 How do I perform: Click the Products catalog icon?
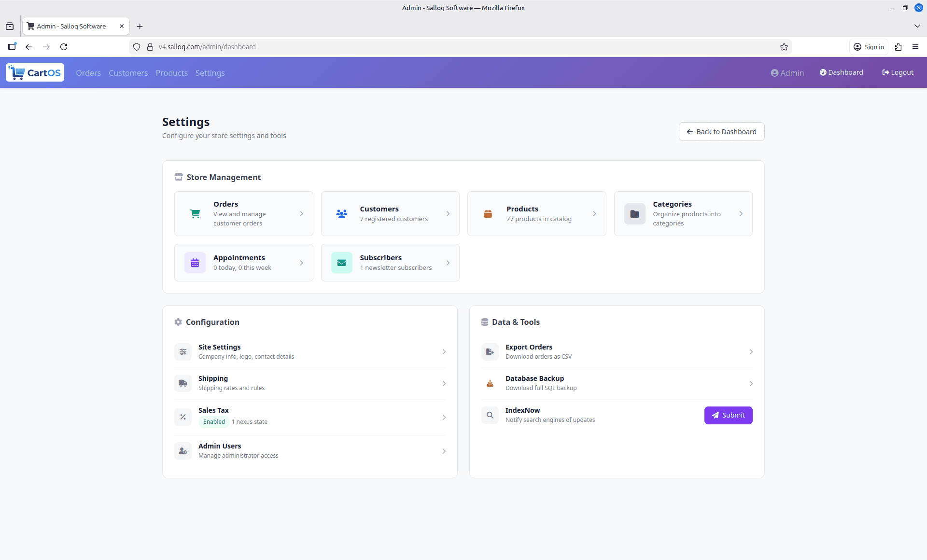click(488, 213)
